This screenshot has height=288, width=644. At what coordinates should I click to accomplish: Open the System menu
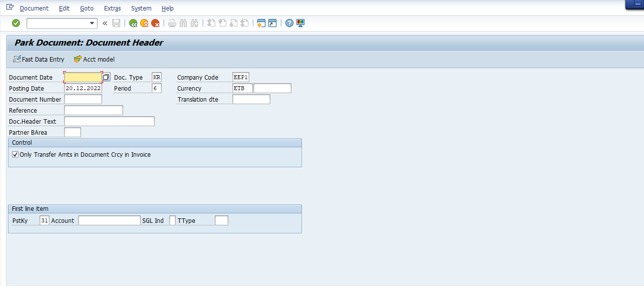[x=141, y=8]
